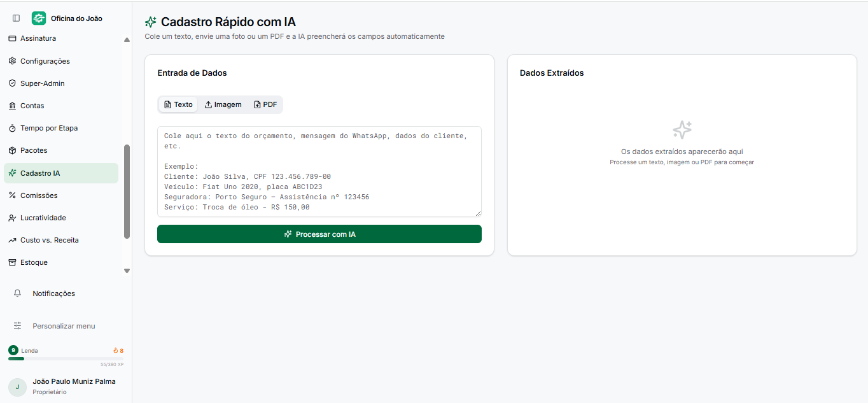Click the Proprietário role label
868x403 pixels.
[x=50, y=392]
